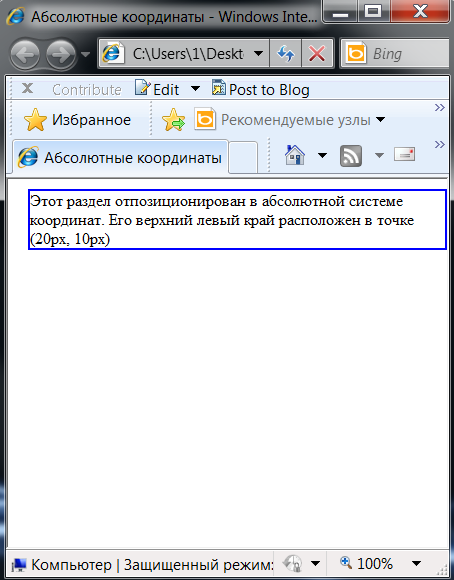Click Компьютер | Защищенный режим status text
The height and width of the screenshot is (580, 454).
point(152,565)
